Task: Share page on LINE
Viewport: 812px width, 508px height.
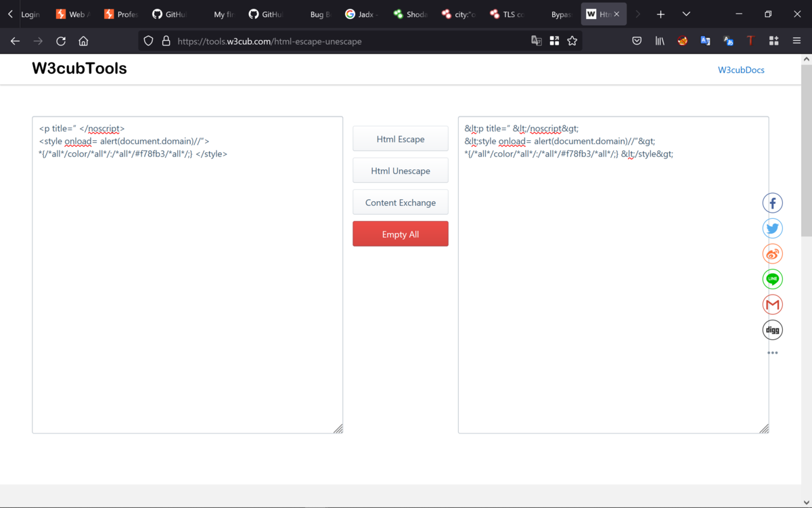Action: click(x=773, y=279)
